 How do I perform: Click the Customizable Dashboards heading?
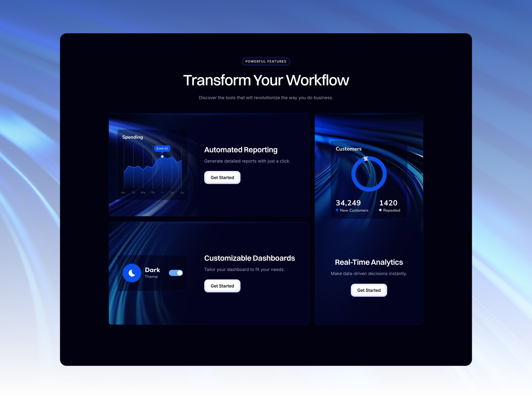(250, 258)
